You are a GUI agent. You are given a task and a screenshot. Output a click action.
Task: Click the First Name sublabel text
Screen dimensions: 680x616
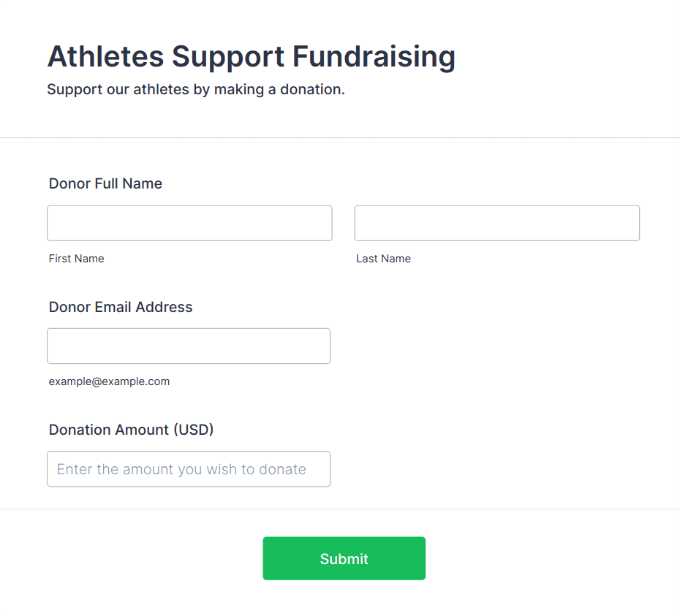(x=76, y=259)
